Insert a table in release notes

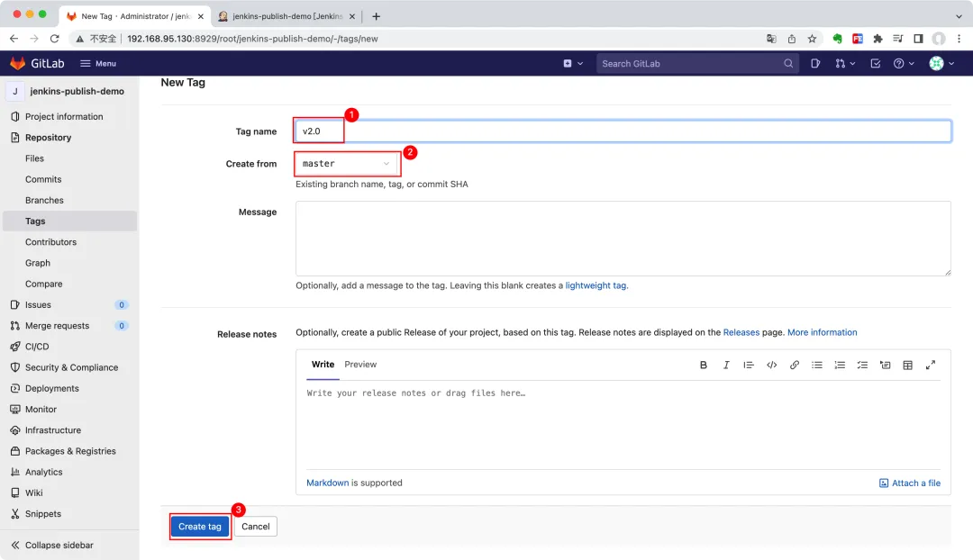click(908, 365)
